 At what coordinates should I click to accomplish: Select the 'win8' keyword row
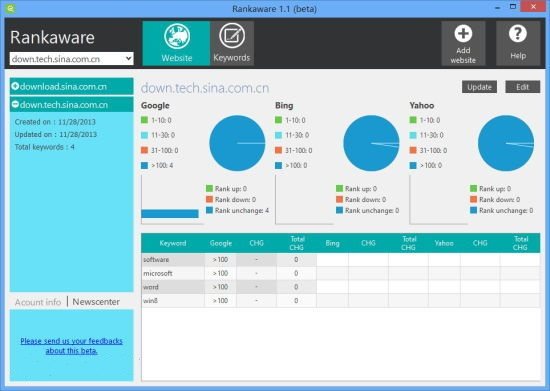[x=340, y=301]
